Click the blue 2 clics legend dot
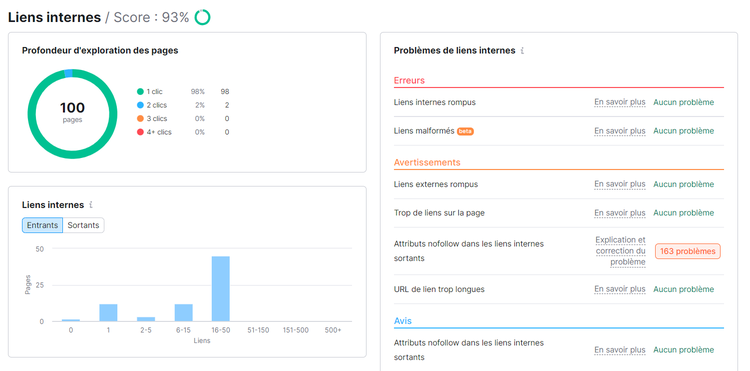 pyautogui.click(x=140, y=105)
